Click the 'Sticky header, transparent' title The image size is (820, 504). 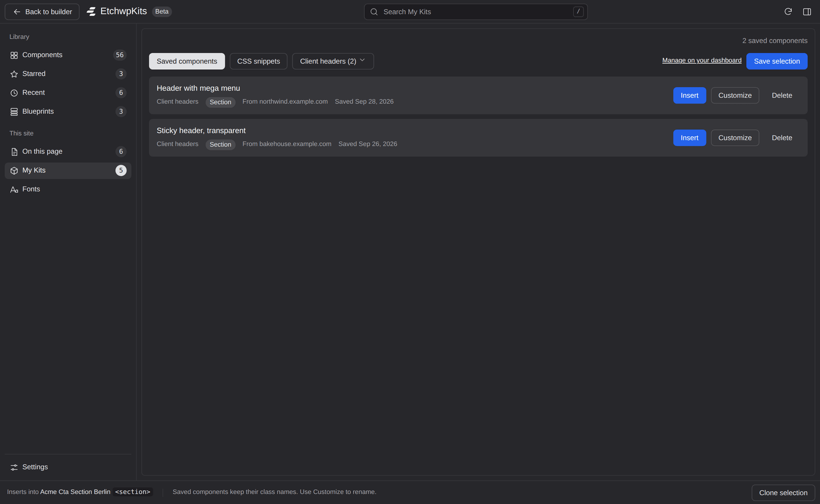pyautogui.click(x=201, y=131)
